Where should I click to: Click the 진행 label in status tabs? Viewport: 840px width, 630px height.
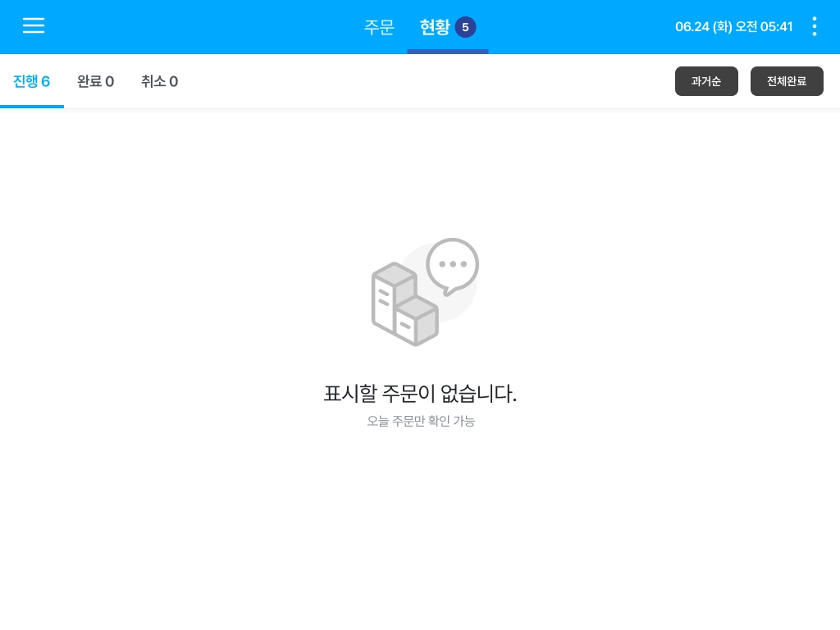click(25, 81)
